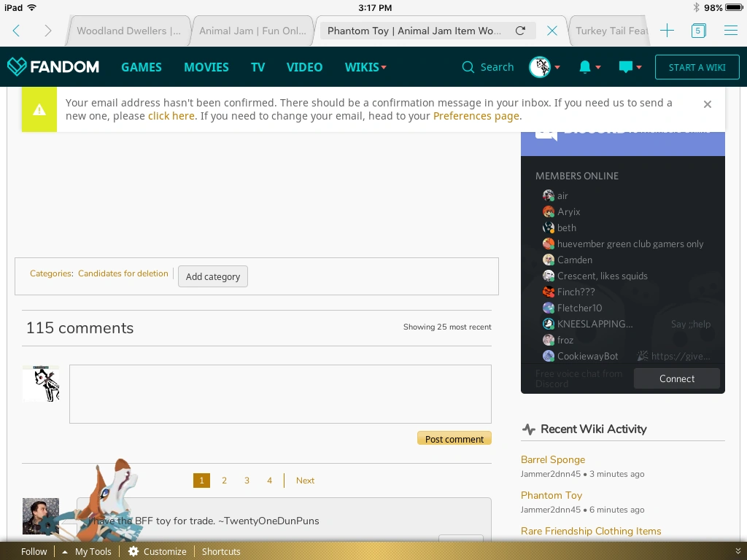Go back with the browser back arrow

coord(16,31)
